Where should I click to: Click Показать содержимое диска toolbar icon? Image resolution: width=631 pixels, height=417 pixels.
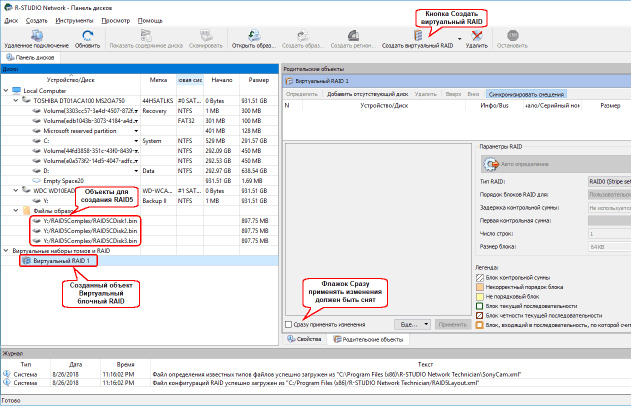pos(146,35)
